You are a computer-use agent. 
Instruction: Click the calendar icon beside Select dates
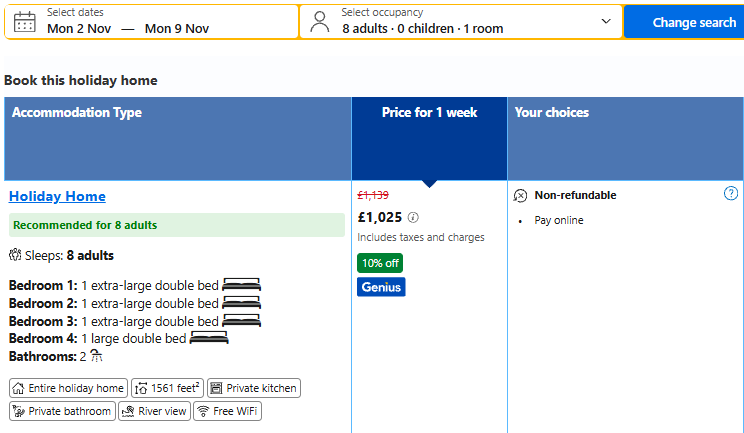(25, 22)
